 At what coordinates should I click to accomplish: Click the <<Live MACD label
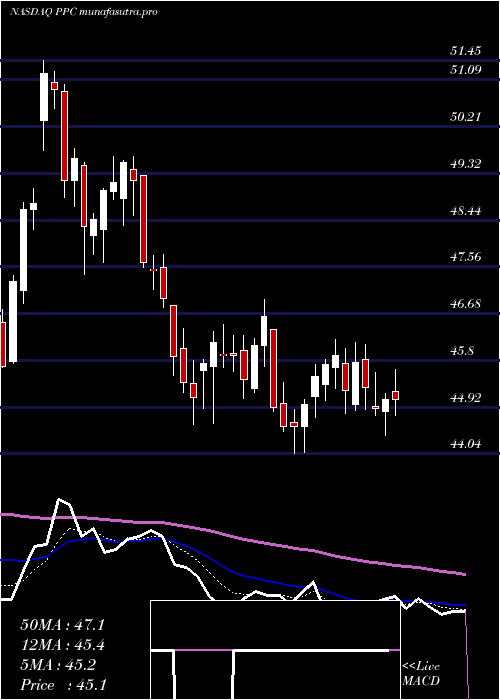[x=421, y=674]
